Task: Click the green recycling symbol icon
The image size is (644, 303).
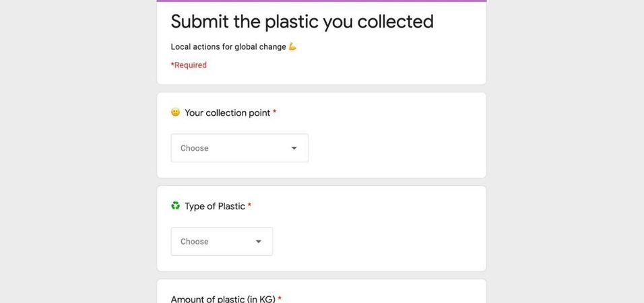Action: click(175, 205)
